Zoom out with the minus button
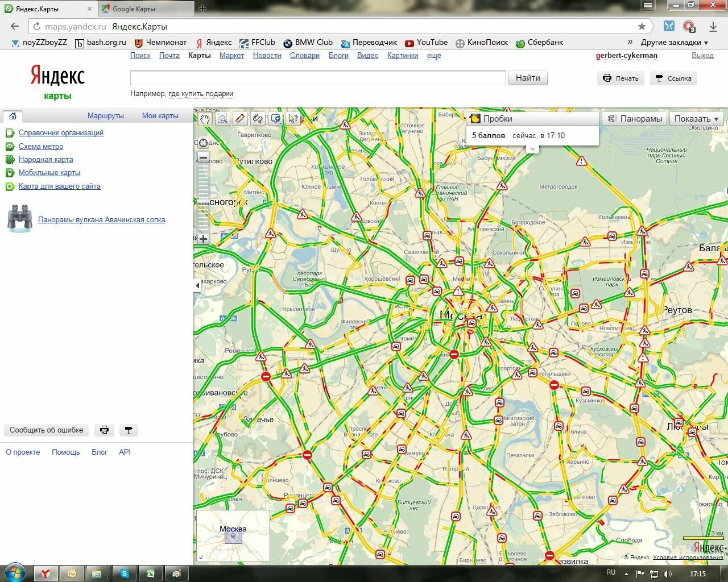 [203, 157]
